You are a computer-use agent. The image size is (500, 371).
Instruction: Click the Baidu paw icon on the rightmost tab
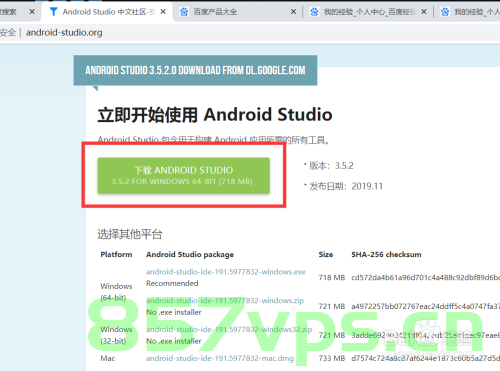coord(445,12)
